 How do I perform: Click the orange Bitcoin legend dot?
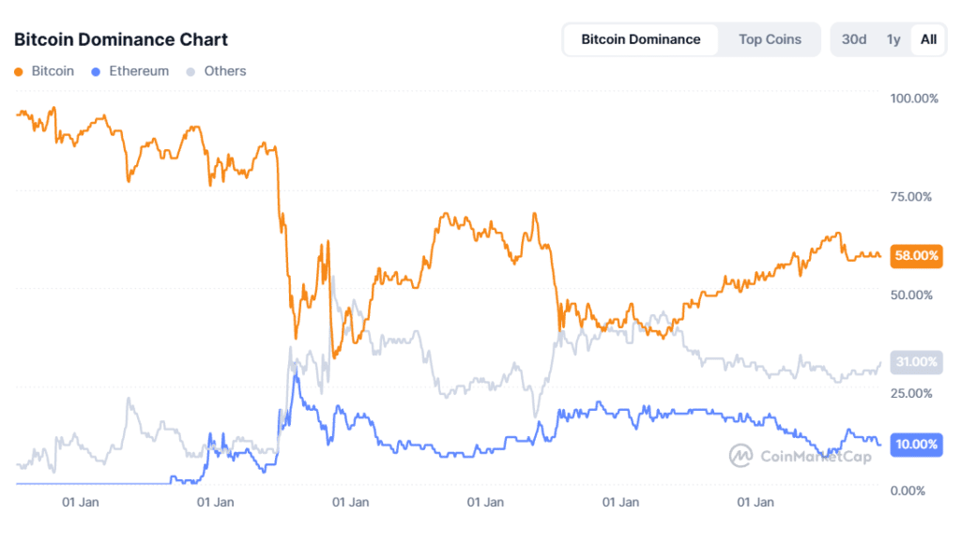click(x=18, y=71)
